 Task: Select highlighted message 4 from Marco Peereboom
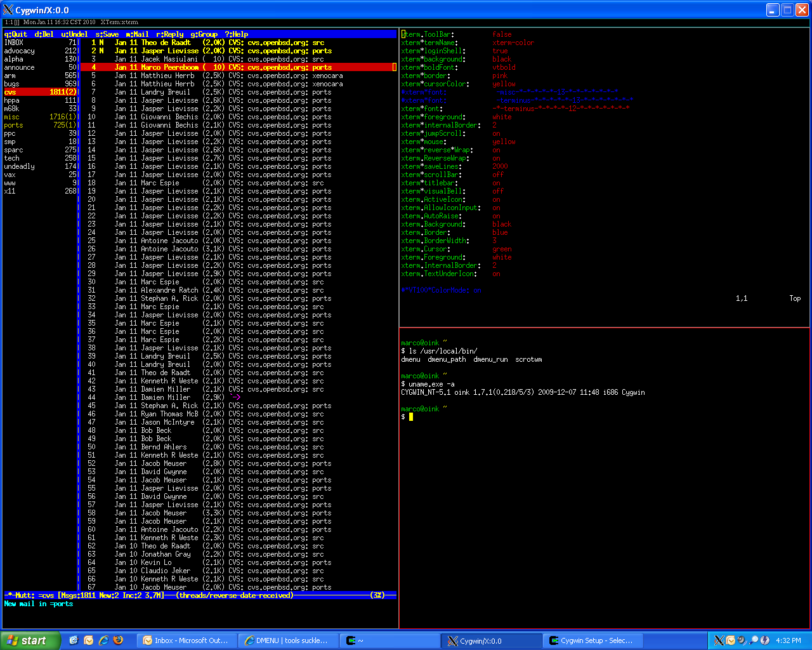239,67
